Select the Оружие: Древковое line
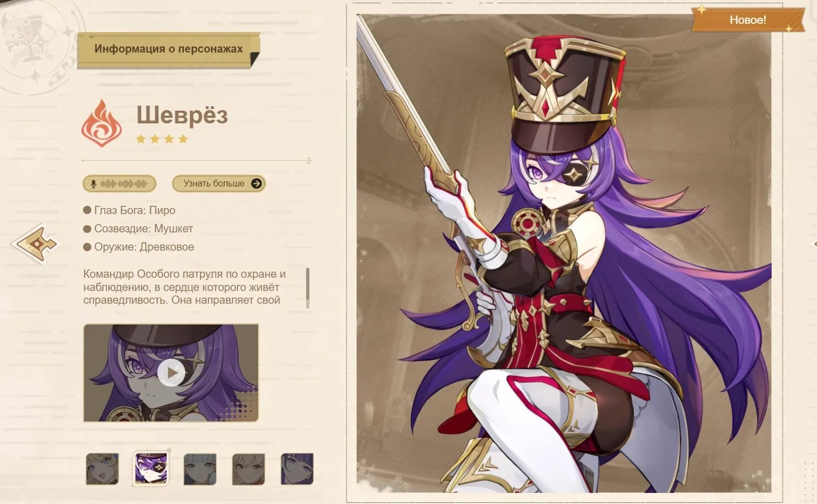 click(x=138, y=247)
